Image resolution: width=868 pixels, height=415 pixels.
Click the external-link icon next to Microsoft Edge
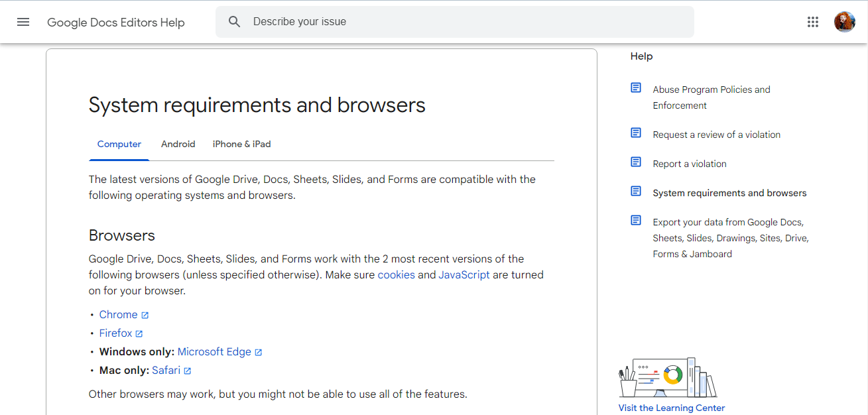(x=259, y=353)
